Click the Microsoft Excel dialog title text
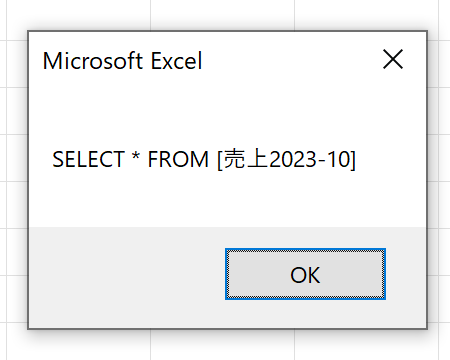 122,61
